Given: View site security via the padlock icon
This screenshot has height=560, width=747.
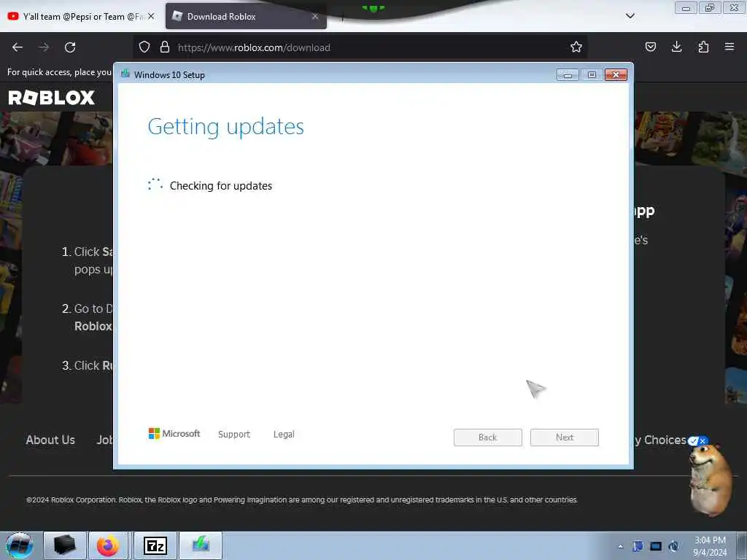Looking at the screenshot, I should pos(165,47).
